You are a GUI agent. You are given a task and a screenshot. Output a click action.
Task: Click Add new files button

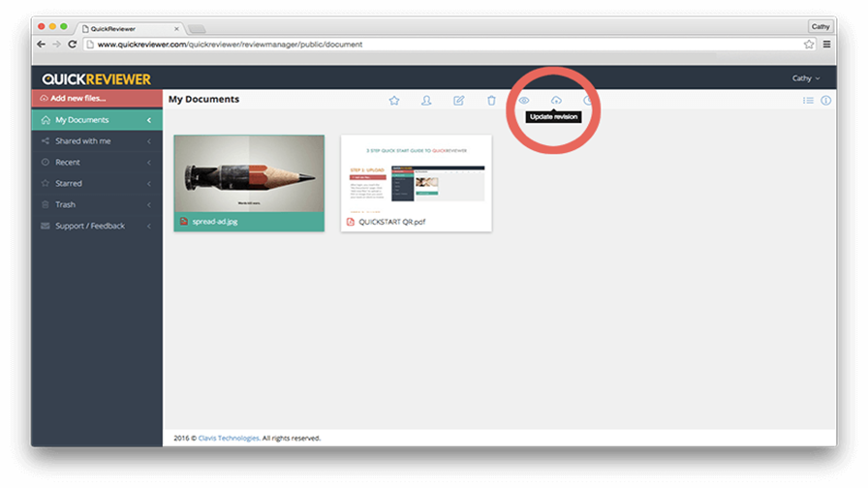click(97, 99)
